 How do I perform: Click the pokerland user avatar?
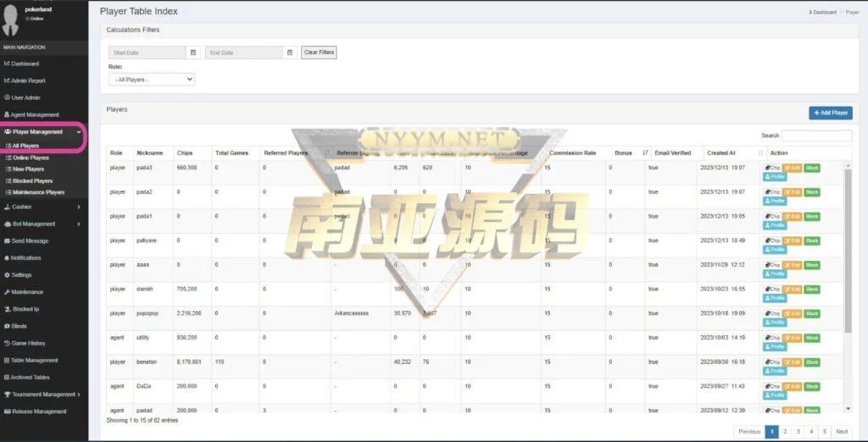coord(11,19)
